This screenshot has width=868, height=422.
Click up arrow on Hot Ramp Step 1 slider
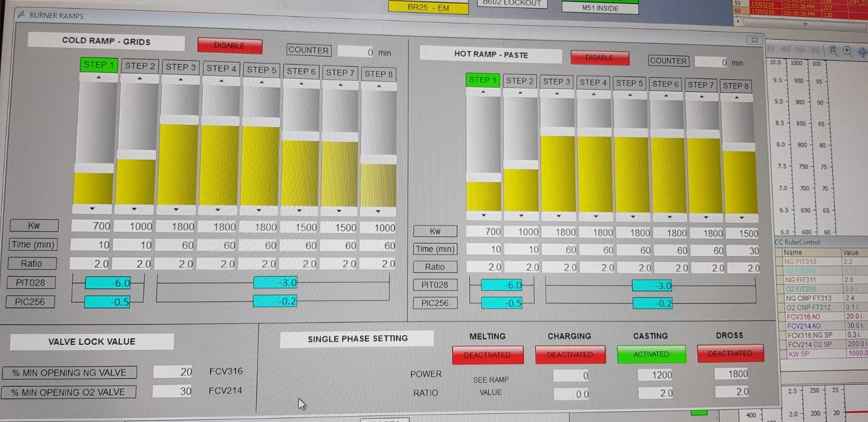point(483,92)
